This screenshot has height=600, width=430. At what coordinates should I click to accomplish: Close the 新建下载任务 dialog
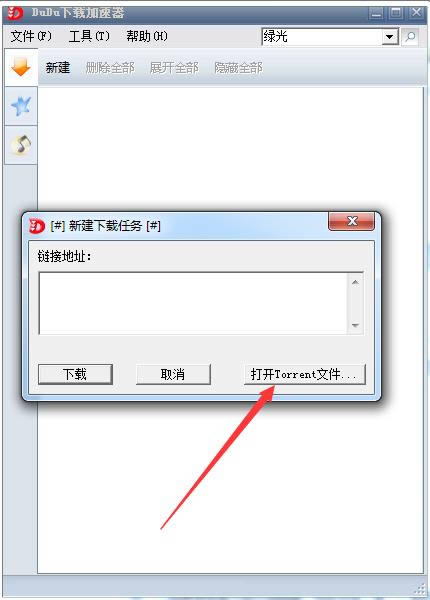(x=352, y=221)
